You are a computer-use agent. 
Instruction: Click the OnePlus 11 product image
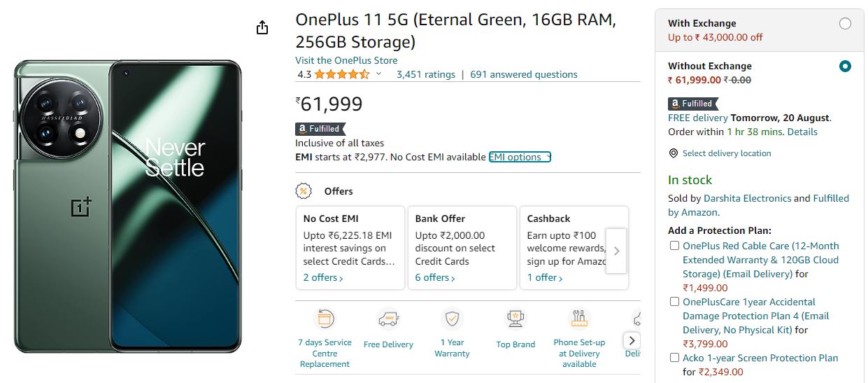click(x=127, y=207)
